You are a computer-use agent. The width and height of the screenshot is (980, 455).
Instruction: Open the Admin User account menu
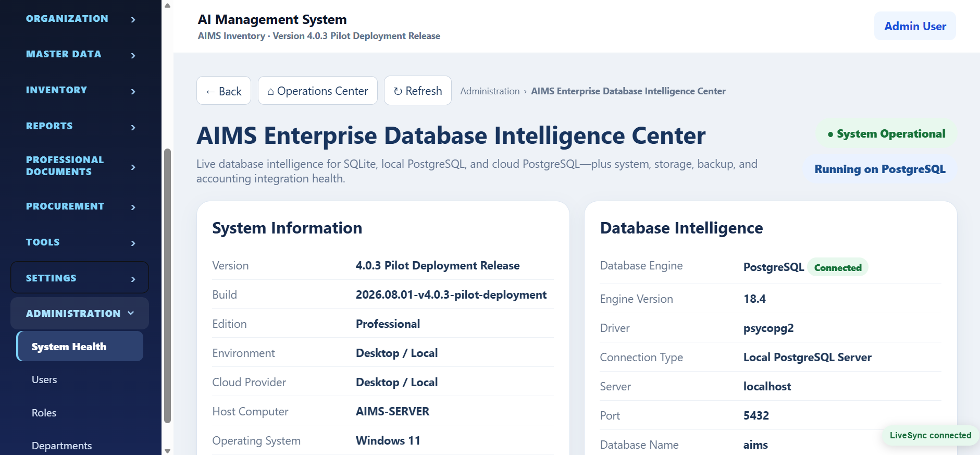point(915,26)
